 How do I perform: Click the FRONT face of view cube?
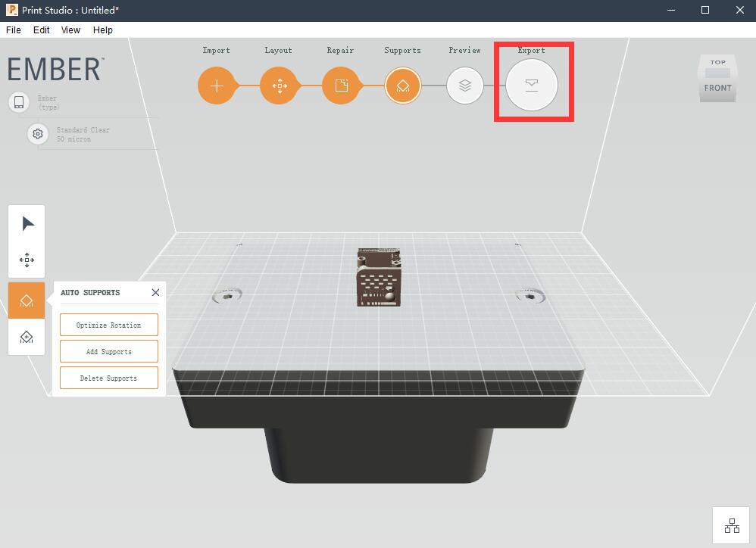pyautogui.click(x=717, y=89)
